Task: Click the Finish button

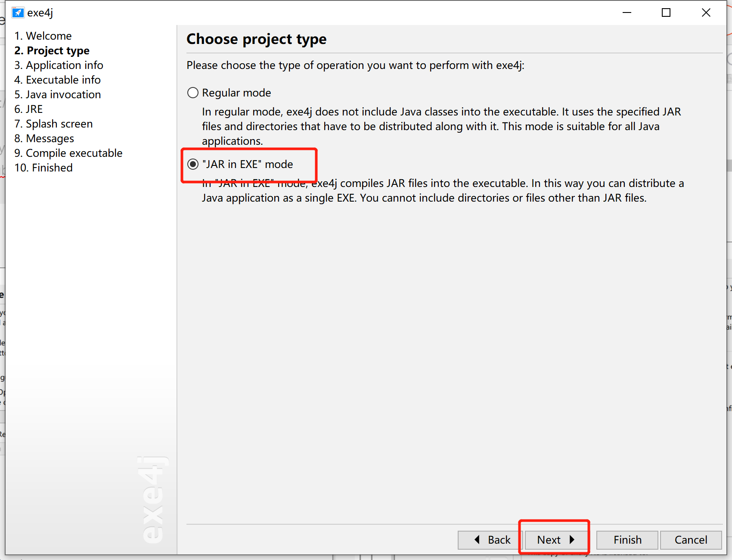Action: 627,540
